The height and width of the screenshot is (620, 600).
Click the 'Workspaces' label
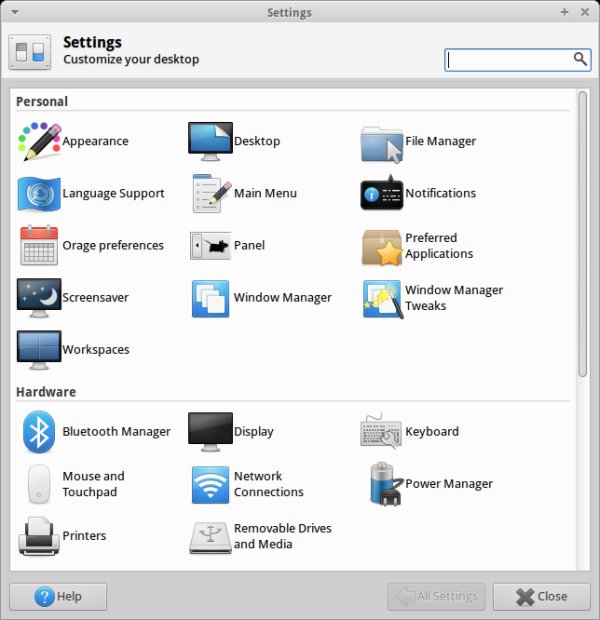(96, 350)
